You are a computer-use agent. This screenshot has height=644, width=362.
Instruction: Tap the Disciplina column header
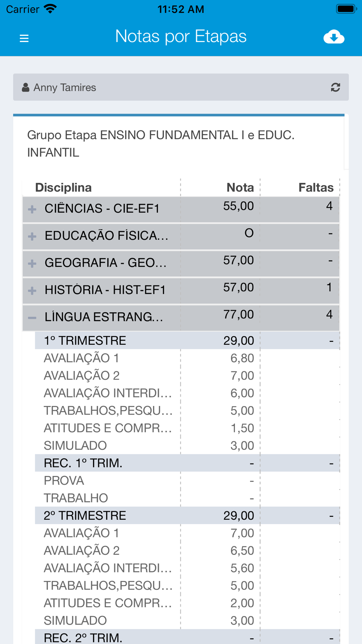click(63, 187)
